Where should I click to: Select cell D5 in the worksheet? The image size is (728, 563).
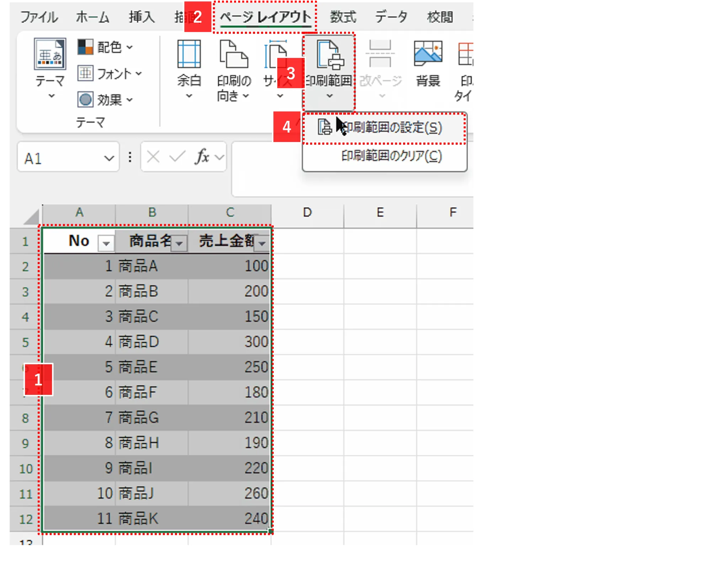(x=307, y=342)
